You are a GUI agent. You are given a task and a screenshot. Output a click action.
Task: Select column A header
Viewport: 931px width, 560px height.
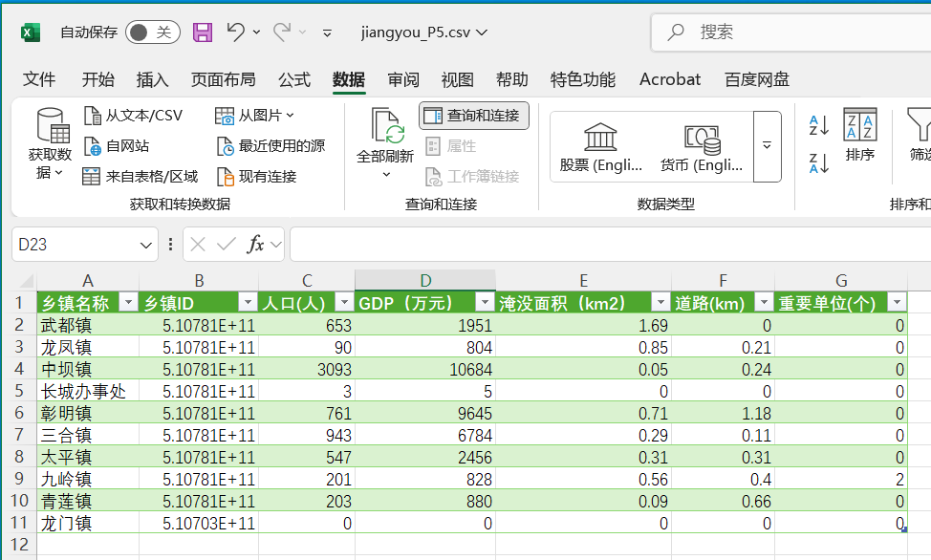[x=88, y=280]
